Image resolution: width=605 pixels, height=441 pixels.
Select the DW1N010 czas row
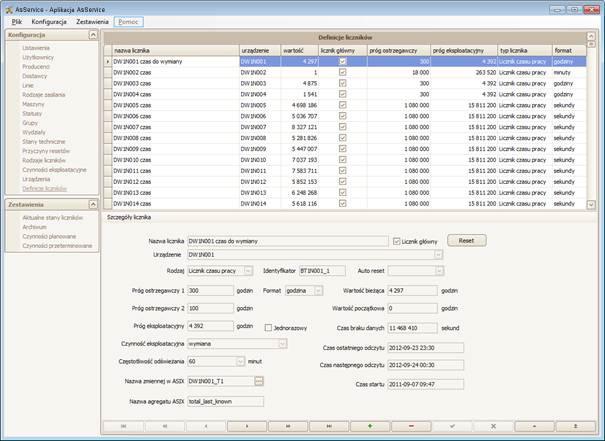[x=345, y=160]
